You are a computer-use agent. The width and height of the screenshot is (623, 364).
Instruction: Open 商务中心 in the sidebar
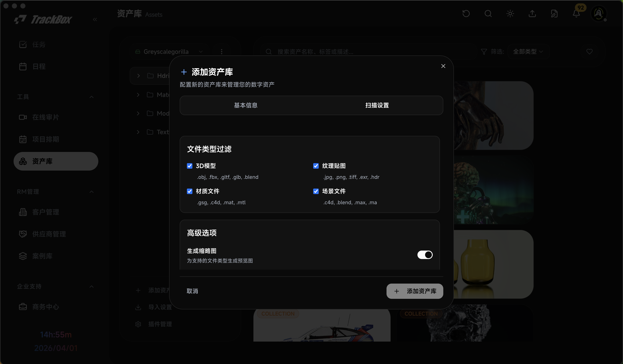point(56,307)
